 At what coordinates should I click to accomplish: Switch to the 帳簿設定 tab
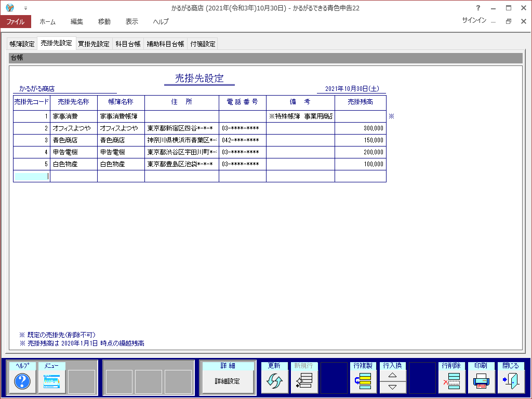(x=22, y=44)
